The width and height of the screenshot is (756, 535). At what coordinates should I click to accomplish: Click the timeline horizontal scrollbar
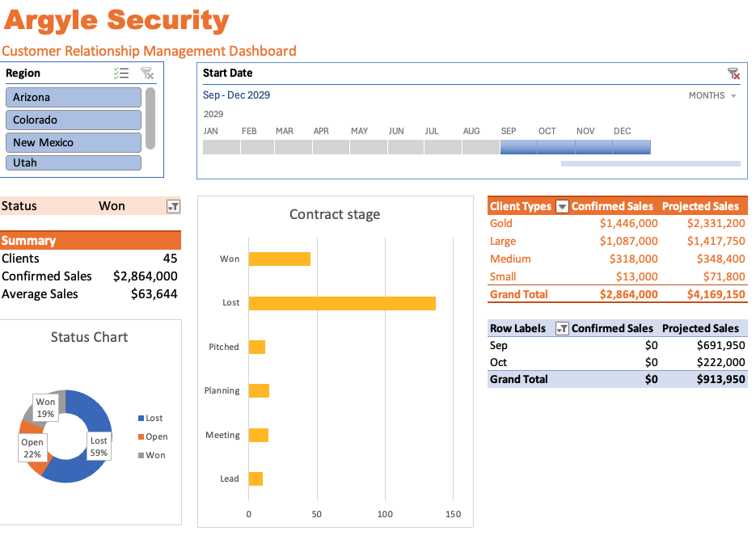[x=650, y=163]
